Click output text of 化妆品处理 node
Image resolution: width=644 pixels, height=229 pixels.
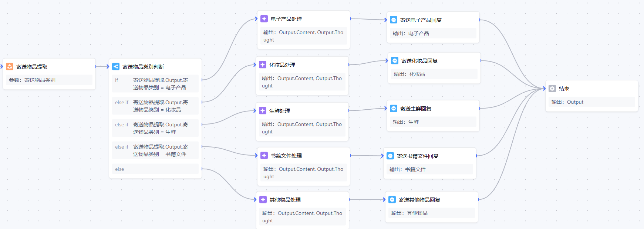(302, 82)
